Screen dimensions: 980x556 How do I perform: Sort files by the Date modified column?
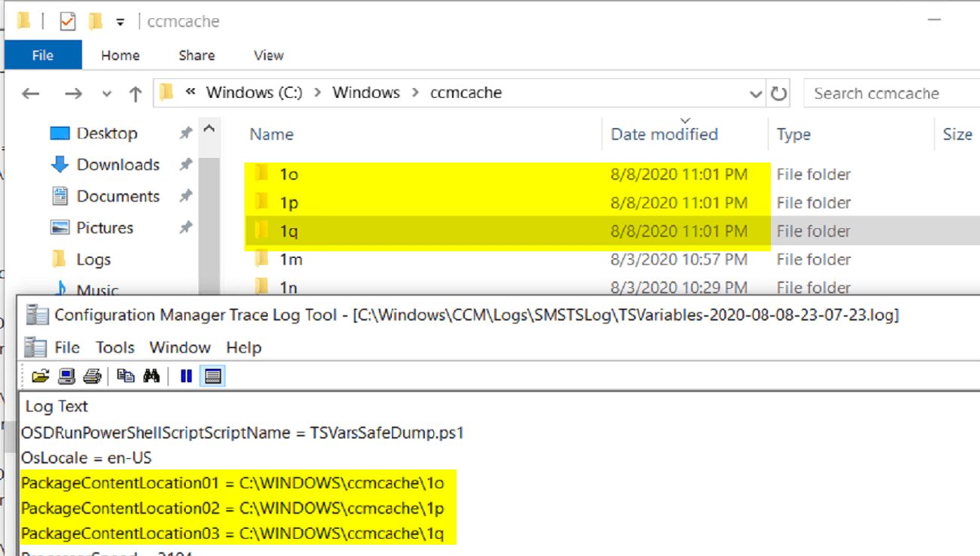coord(664,134)
